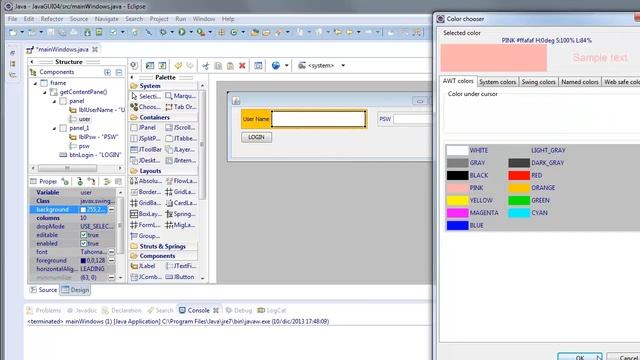Viewport: 640px width, 360px height.
Task: Click the LOGIN button in design canvas
Action: (x=256, y=137)
